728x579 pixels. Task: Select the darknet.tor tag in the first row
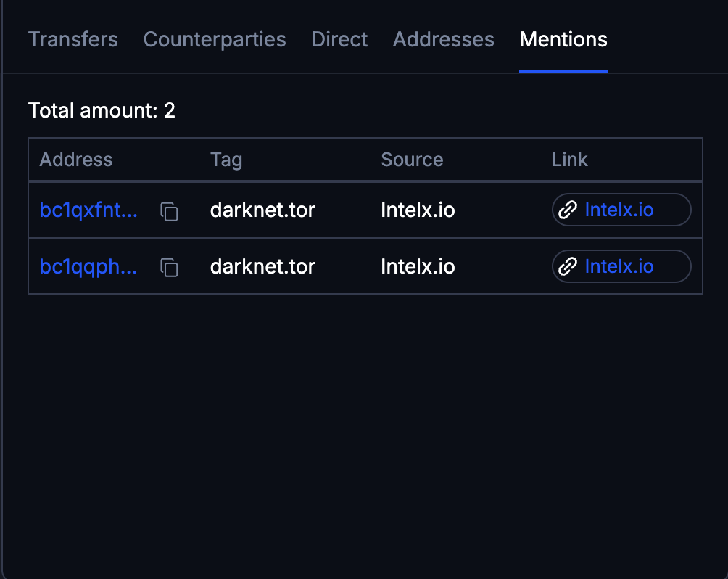pos(262,210)
